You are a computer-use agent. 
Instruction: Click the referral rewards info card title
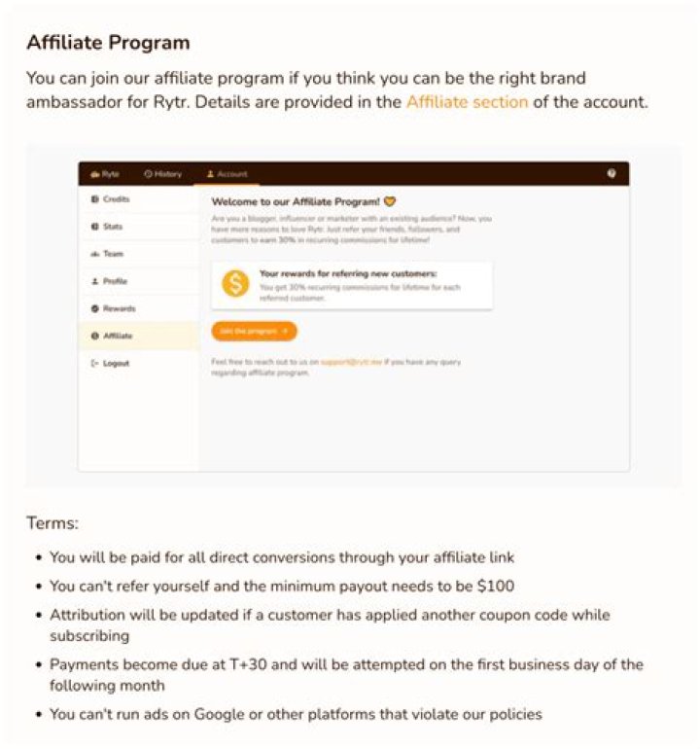pos(348,274)
